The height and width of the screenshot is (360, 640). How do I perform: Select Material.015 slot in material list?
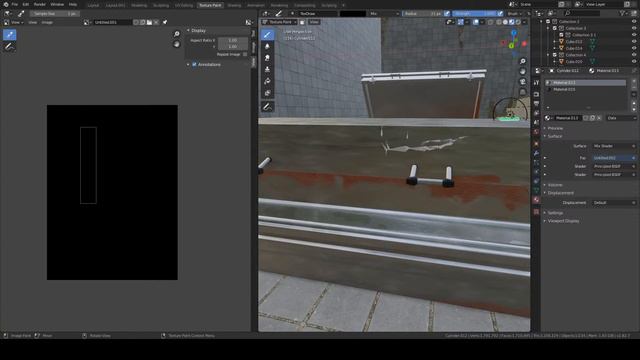click(x=586, y=89)
